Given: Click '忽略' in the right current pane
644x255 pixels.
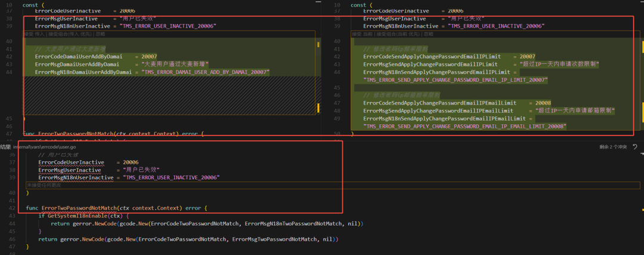Looking at the screenshot, I should click(x=429, y=33).
